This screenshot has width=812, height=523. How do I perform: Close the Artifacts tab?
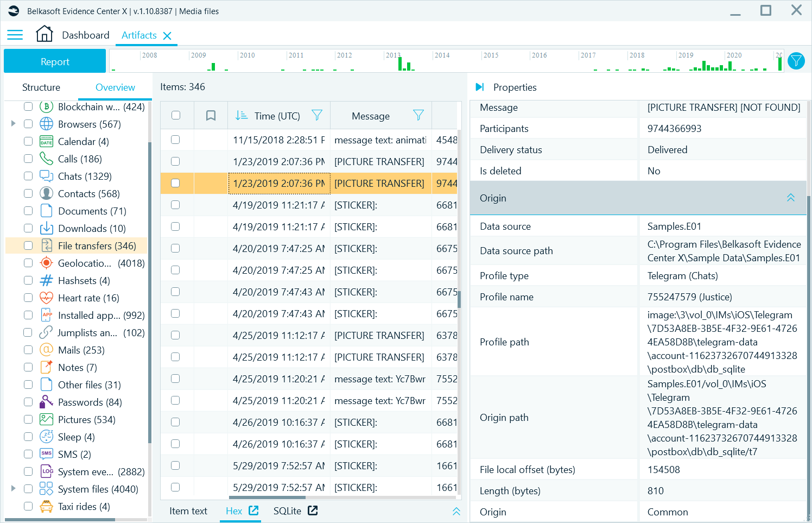pos(167,36)
